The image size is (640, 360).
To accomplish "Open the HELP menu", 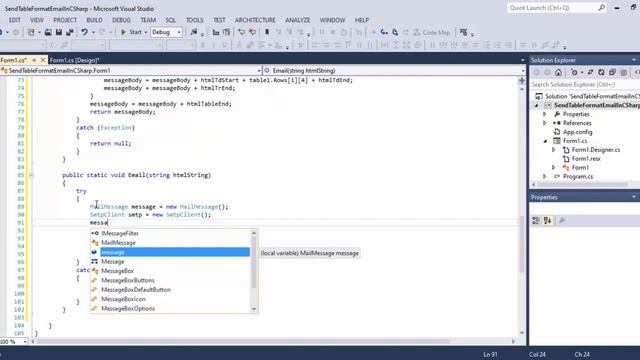I will (x=362, y=20).
